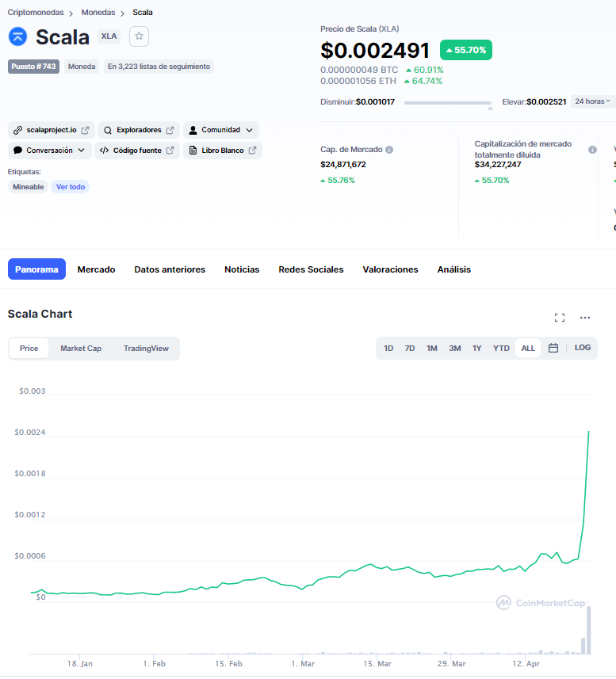Select the ALL time range
The height and width of the screenshot is (679, 616).
point(528,348)
